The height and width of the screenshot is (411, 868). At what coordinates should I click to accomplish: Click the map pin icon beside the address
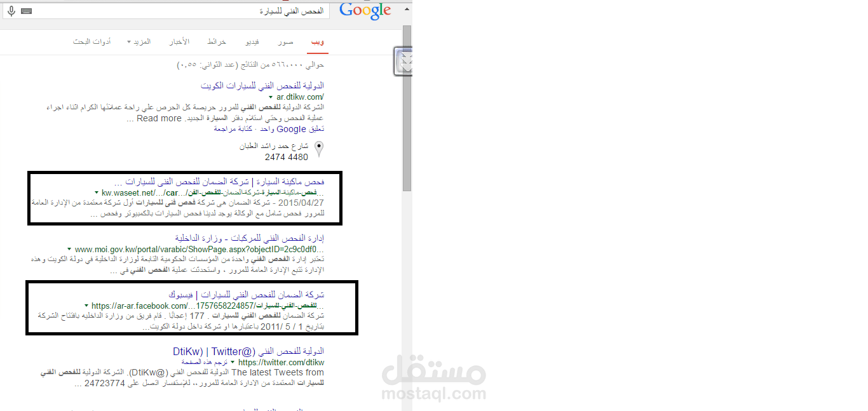point(319,149)
